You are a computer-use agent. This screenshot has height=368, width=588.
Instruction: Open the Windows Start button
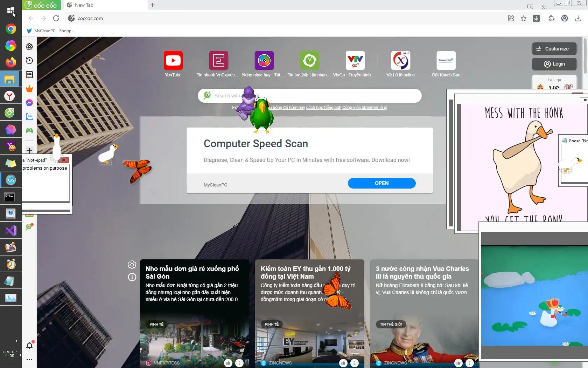tap(11, 11)
